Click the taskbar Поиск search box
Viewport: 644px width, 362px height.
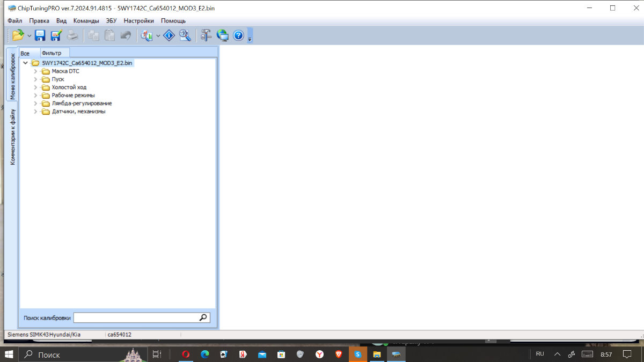82,354
